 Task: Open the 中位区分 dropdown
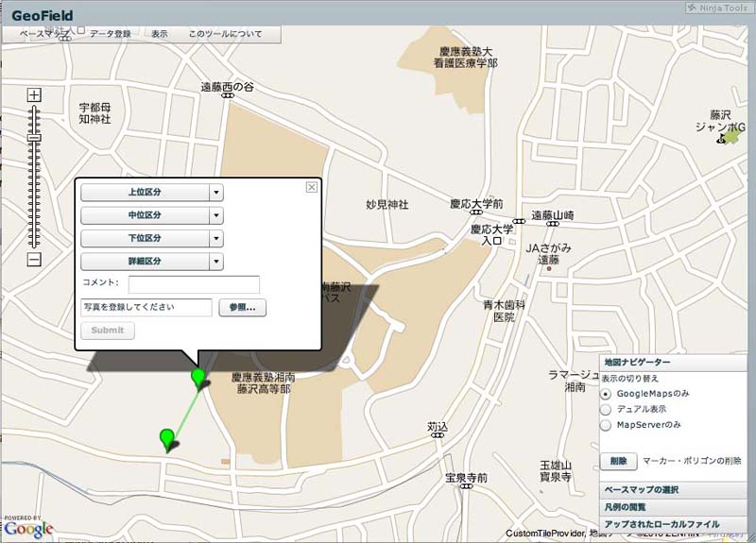(x=151, y=215)
